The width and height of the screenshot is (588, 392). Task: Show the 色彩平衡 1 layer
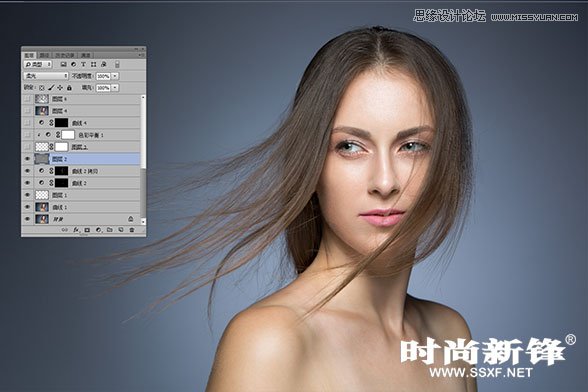[27, 135]
